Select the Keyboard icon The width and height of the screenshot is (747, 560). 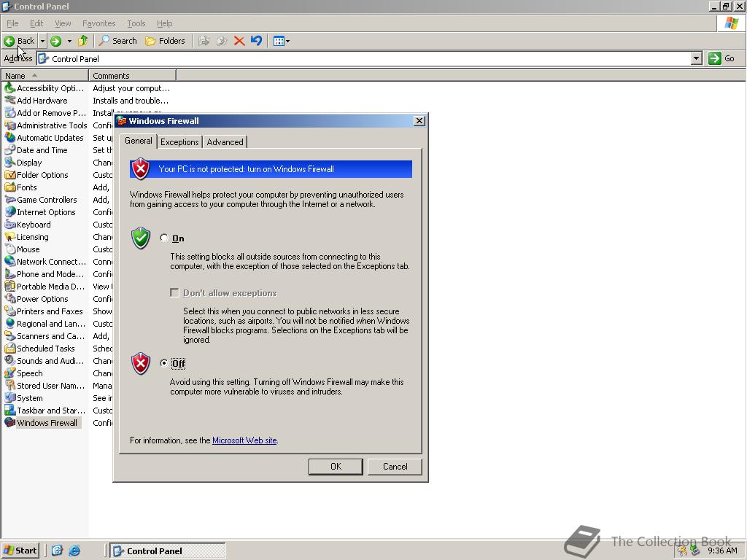pyautogui.click(x=9, y=224)
